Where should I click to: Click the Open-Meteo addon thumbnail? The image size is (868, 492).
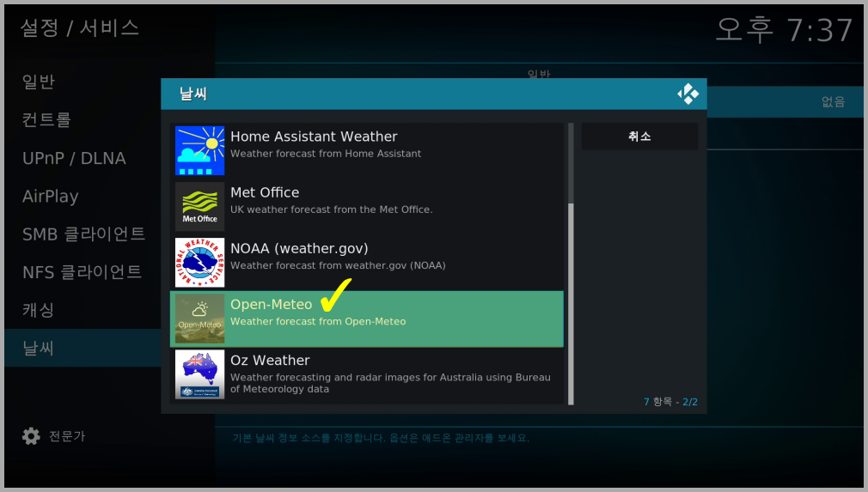coord(200,319)
